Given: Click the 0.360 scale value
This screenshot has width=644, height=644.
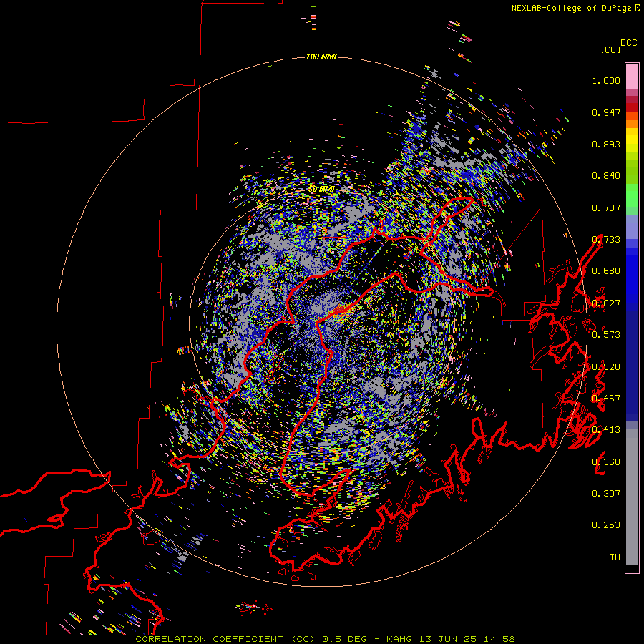Looking at the screenshot, I should 606,462.
